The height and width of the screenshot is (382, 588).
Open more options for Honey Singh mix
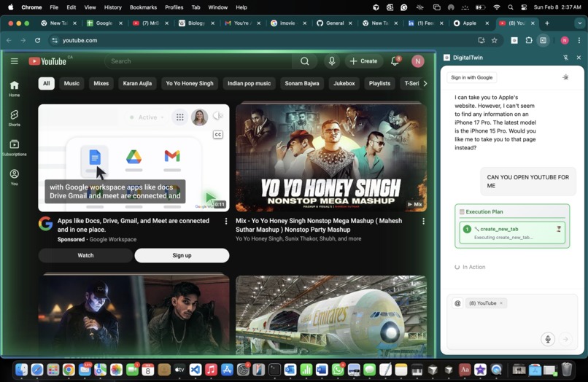(423, 221)
